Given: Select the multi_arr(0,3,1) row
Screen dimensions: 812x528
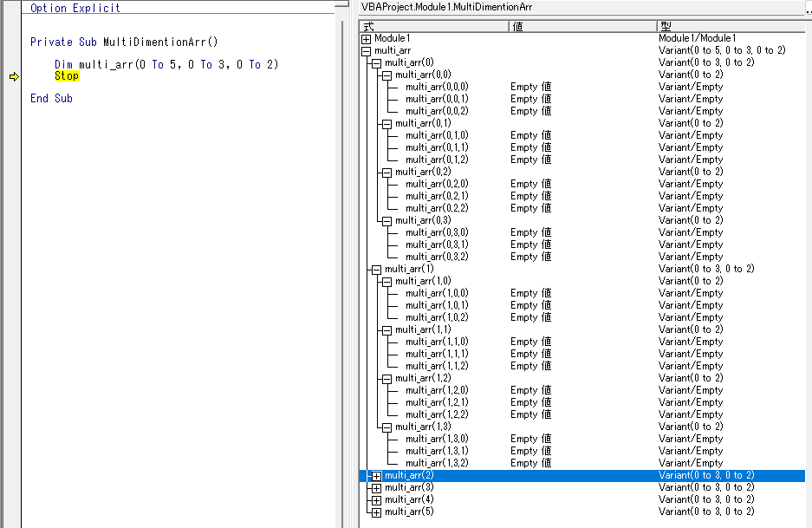Looking at the screenshot, I should point(582,244).
